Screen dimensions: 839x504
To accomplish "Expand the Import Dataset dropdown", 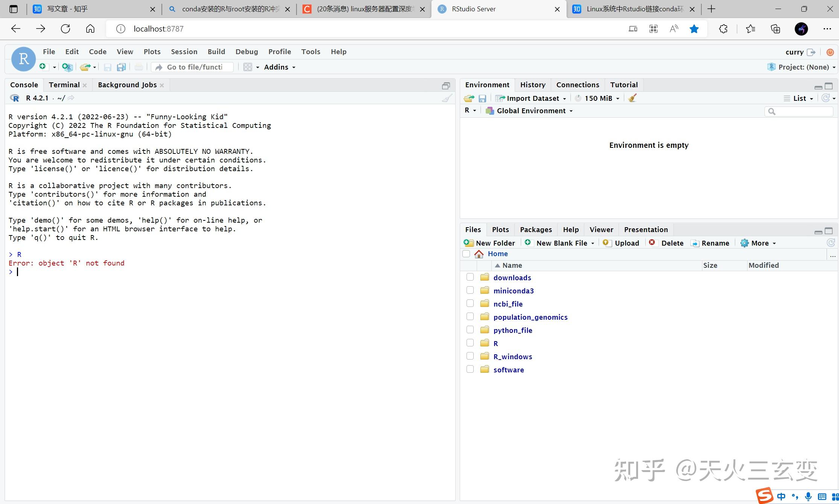I will click(x=531, y=98).
